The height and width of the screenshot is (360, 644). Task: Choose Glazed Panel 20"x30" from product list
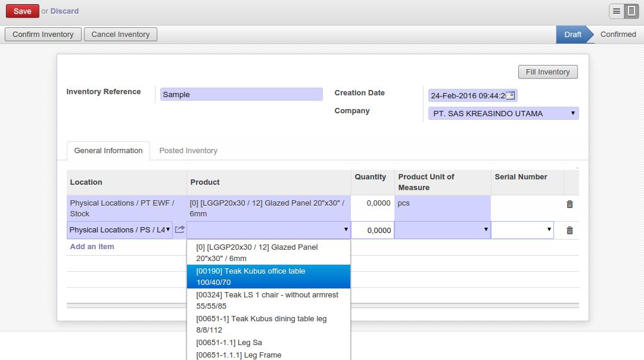(269, 253)
